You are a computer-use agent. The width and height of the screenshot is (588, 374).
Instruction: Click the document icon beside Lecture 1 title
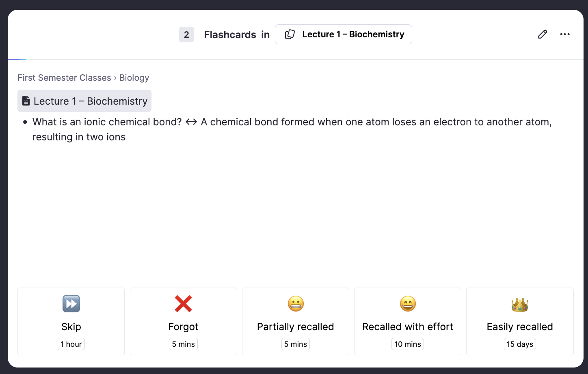click(26, 101)
